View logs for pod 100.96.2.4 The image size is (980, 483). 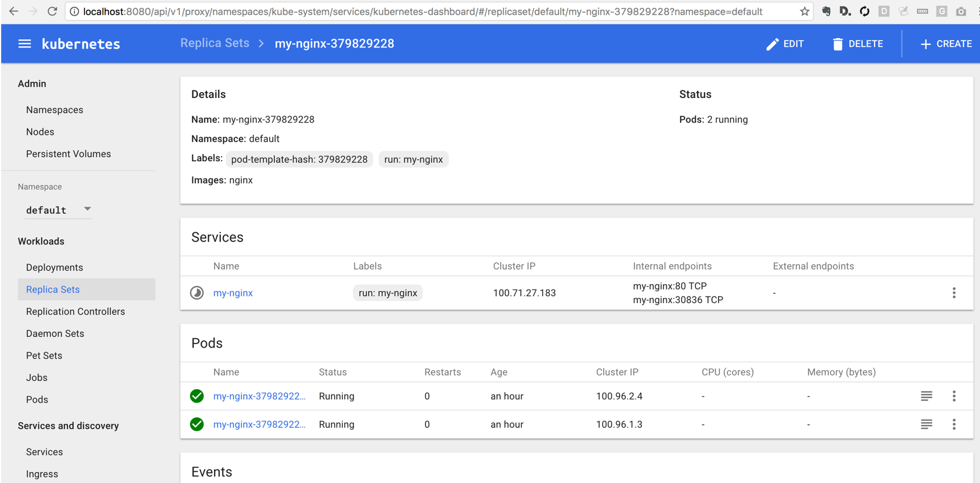926,396
